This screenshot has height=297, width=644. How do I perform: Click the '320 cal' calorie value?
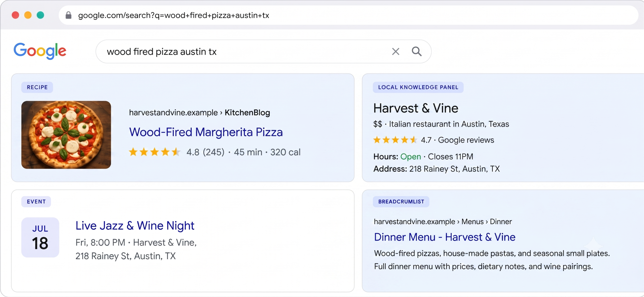coord(285,152)
